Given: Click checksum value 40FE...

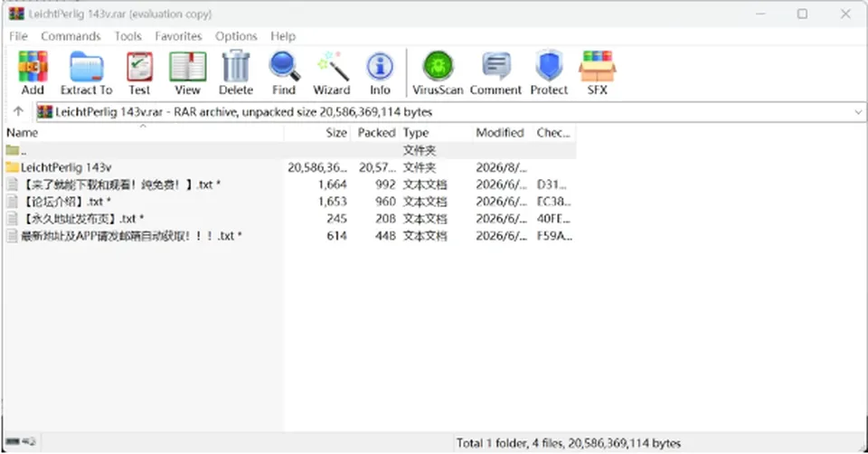Looking at the screenshot, I should pos(553,219).
